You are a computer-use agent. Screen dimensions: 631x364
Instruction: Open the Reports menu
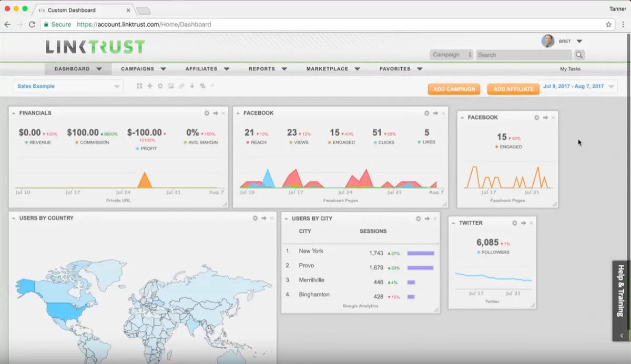(x=268, y=69)
